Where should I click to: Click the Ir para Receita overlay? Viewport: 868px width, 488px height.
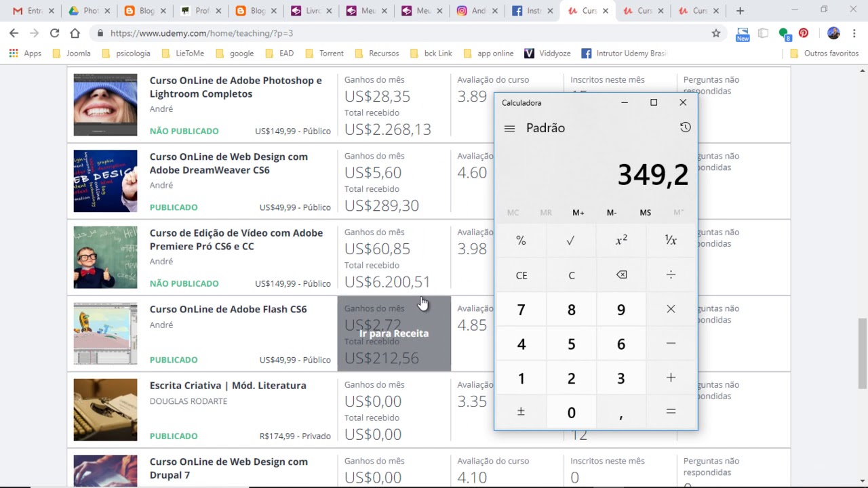(394, 333)
